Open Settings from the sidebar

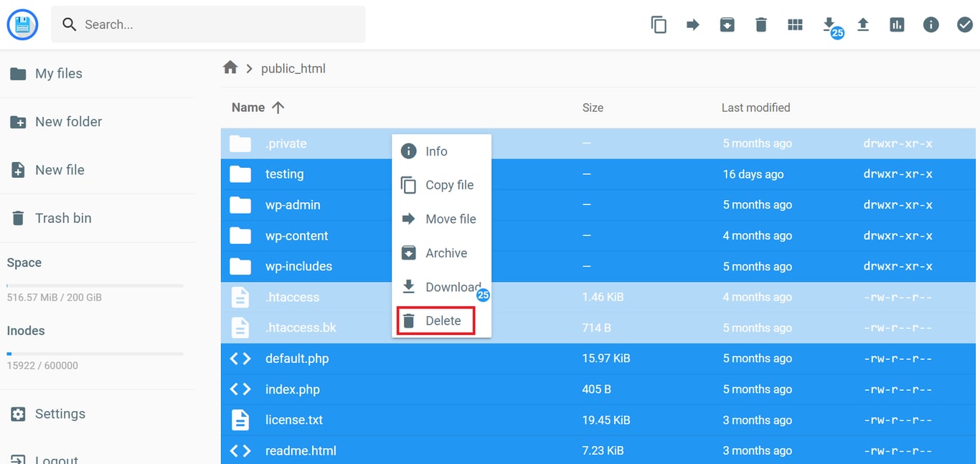(60, 414)
